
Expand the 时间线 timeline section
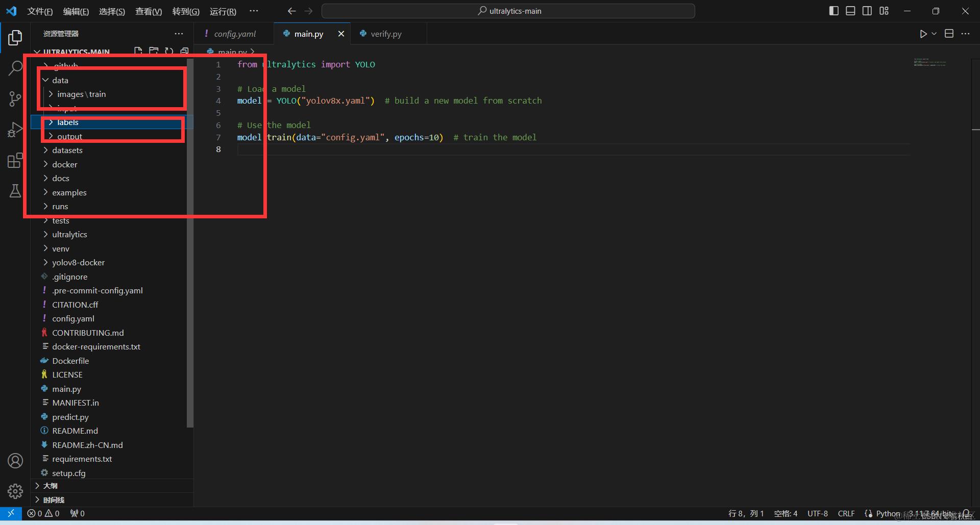[112, 500]
